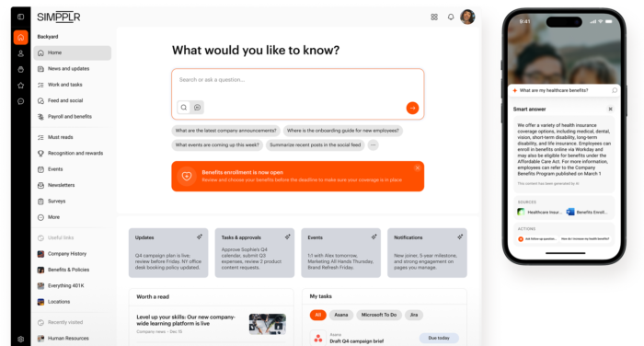Ask about latest company announcements suggestion
This screenshot has width=644, height=346.
[226, 131]
